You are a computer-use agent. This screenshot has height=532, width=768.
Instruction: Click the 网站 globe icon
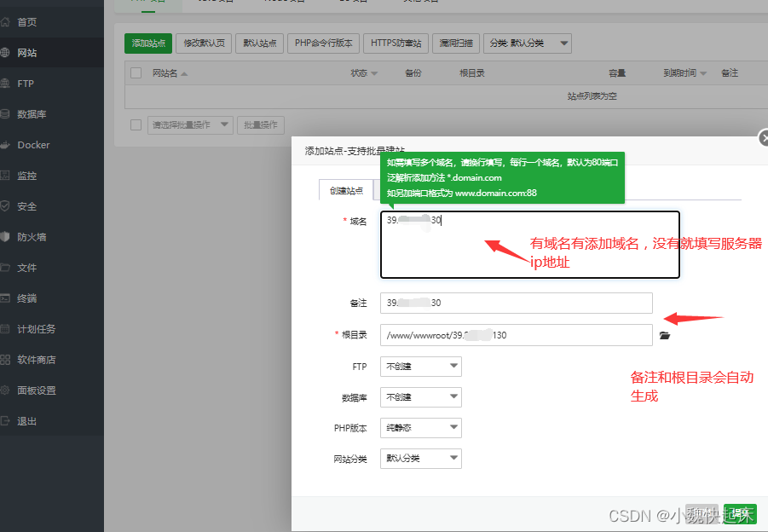pyautogui.click(x=5, y=52)
